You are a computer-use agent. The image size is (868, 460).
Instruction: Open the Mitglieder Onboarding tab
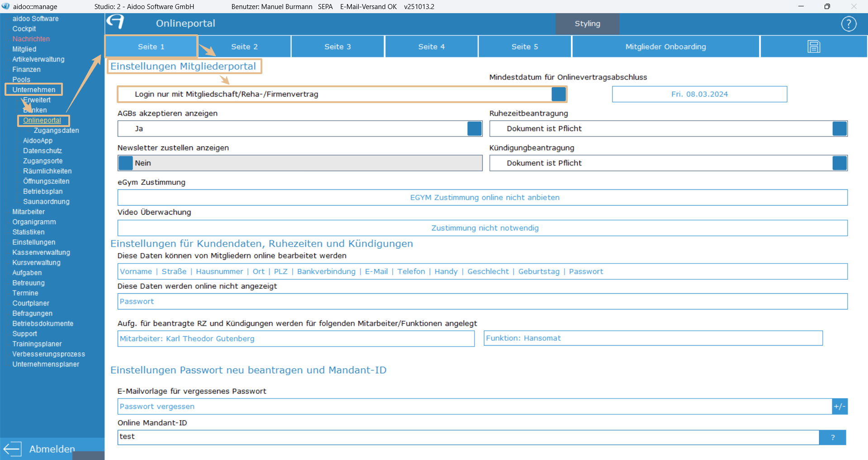665,47
